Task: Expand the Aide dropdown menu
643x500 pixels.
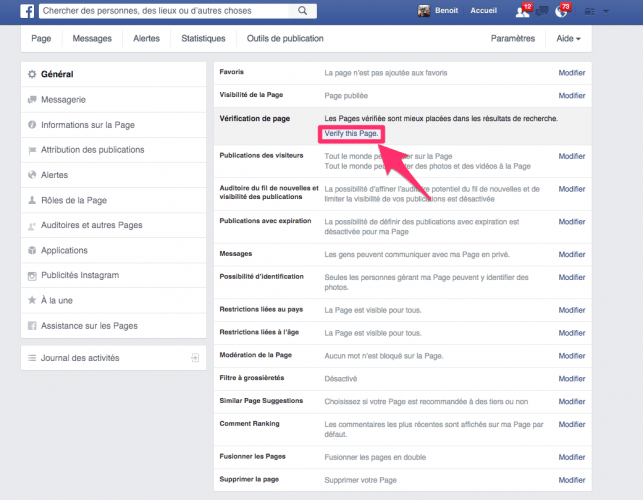Action: pyautogui.click(x=568, y=39)
